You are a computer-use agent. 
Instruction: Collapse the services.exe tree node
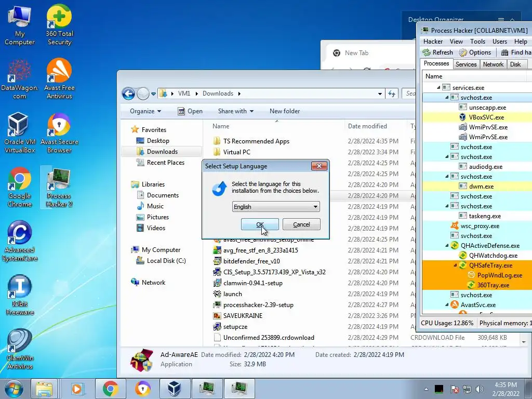tap(438, 87)
